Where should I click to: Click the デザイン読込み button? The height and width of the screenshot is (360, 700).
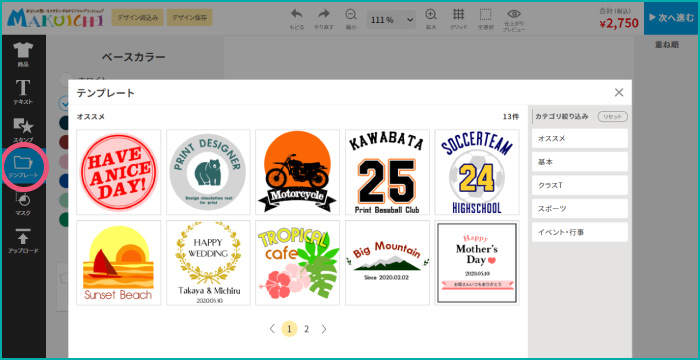(x=138, y=17)
